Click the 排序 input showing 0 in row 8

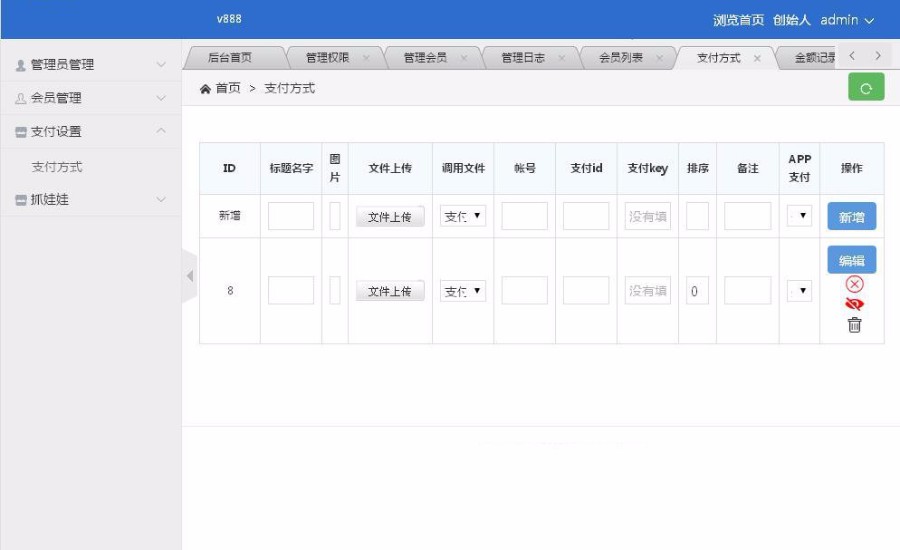point(697,291)
